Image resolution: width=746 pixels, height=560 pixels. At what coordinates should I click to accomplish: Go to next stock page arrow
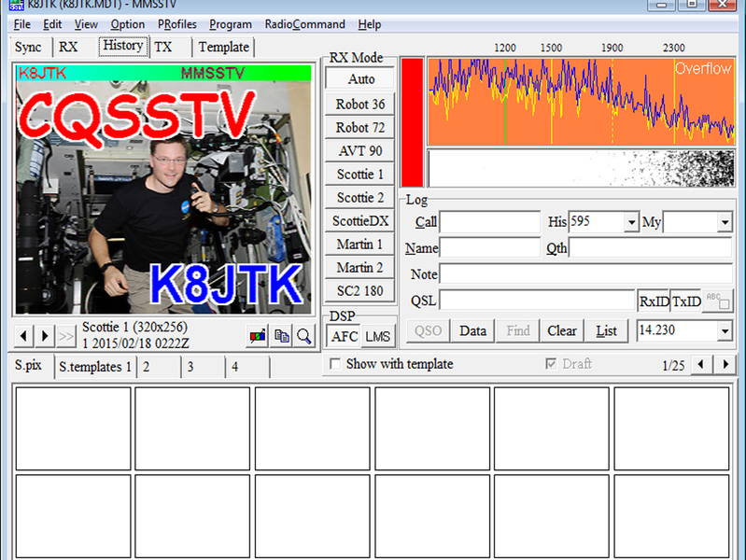pyautogui.click(x=723, y=364)
